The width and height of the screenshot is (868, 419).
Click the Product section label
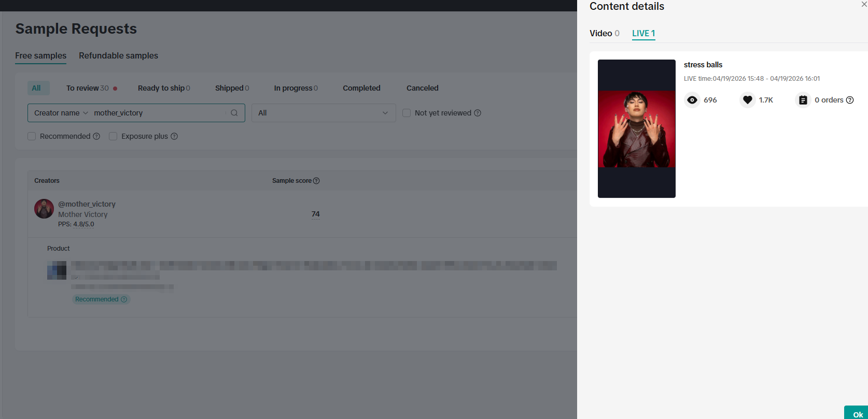coord(59,249)
